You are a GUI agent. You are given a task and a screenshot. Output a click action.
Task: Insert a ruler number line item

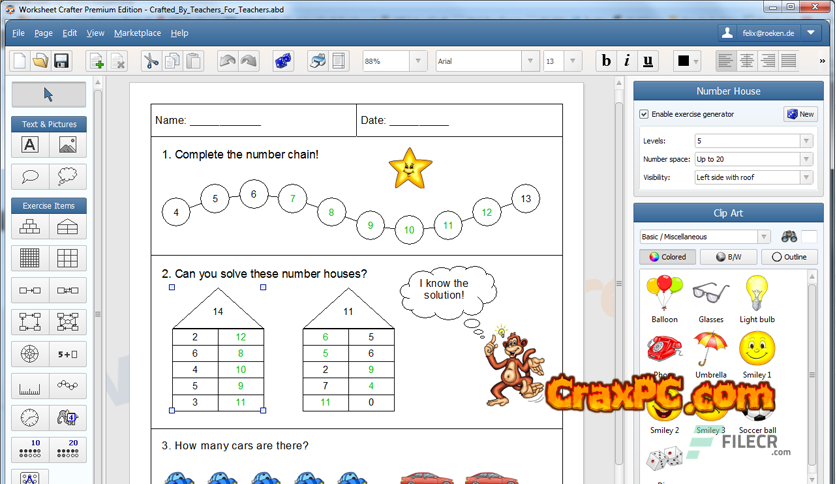point(30,386)
